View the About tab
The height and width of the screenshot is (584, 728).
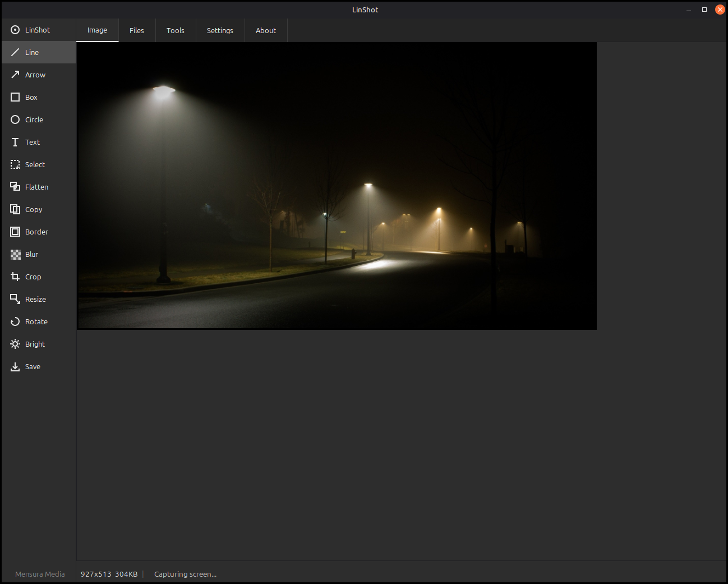(266, 30)
